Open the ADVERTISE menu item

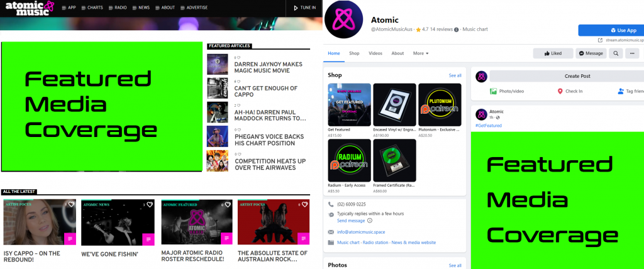click(x=194, y=8)
